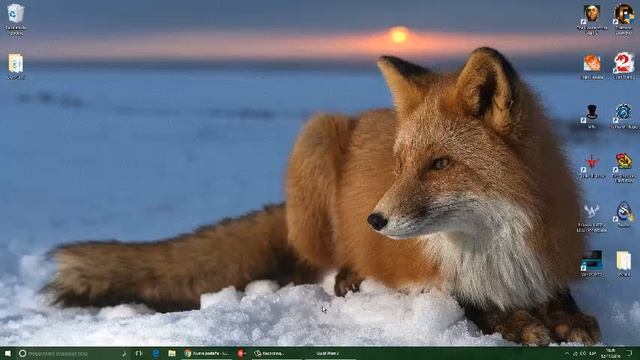Screen dimensions: 640x360
Task: Expand the hidden system tray icons
Action: point(566,353)
